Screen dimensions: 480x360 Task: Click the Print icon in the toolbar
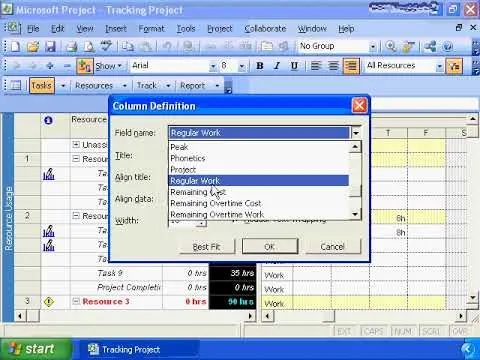click(71, 46)
